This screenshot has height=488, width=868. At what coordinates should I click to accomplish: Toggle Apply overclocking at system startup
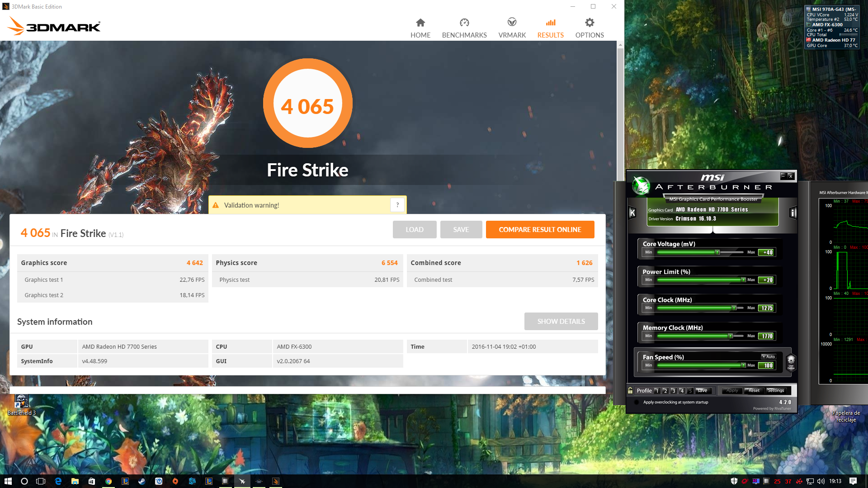pos(637,402)
